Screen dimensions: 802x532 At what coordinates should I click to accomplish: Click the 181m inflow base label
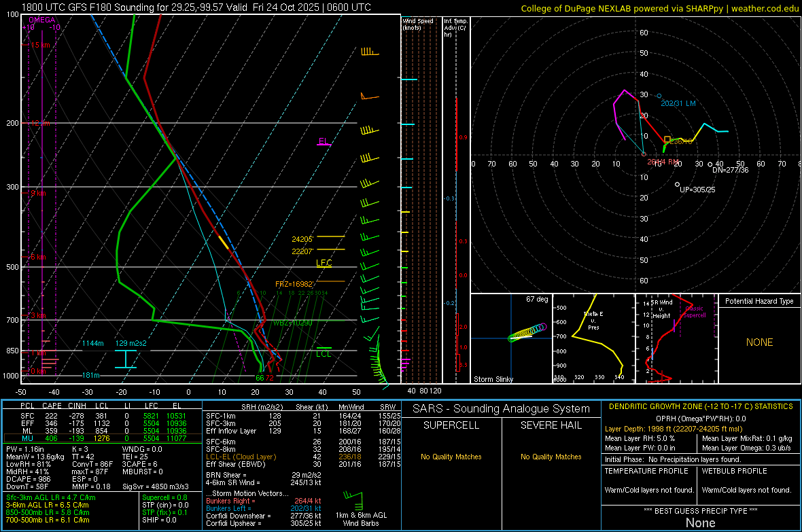91,375
